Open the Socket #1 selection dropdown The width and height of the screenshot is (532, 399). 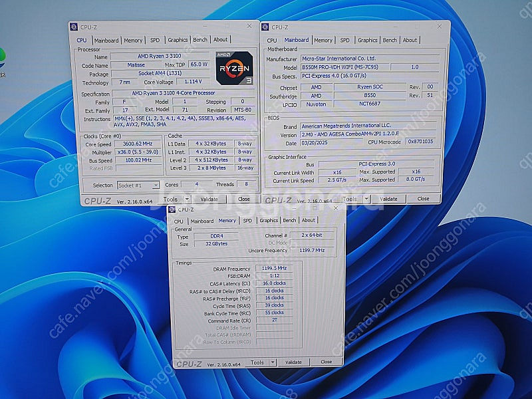tap(138, 185)
